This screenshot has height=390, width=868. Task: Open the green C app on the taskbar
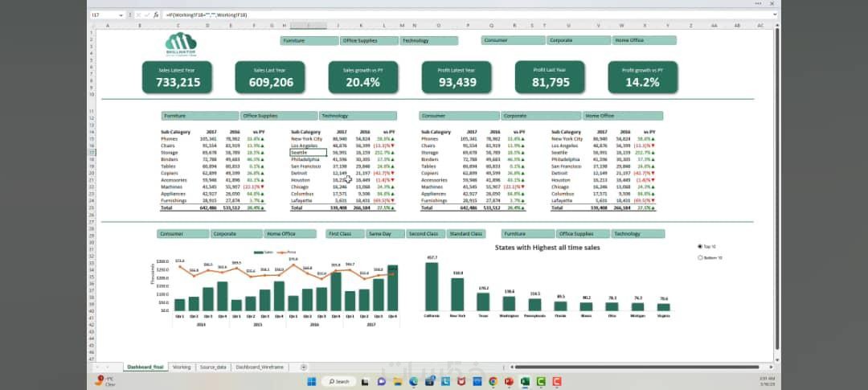click(541, 381)
